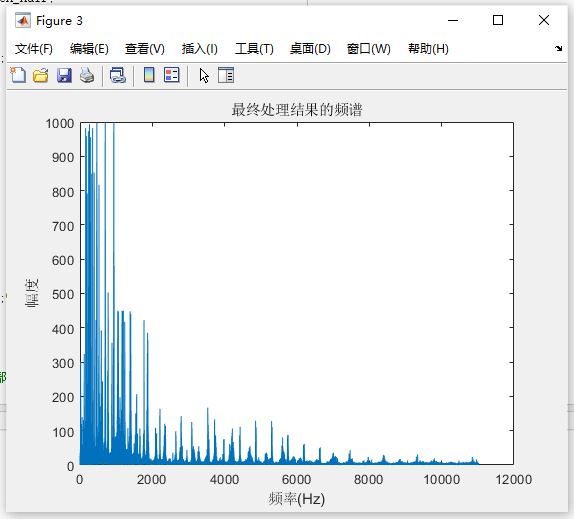Click the Print Figure icon
574x519 pixels.
tap(87, 75)
